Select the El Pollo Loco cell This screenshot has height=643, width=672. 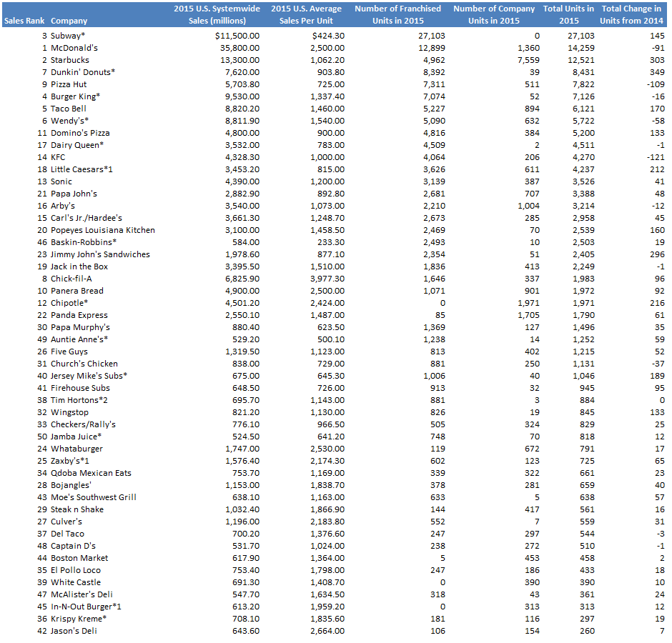click(x=76, y=570)
